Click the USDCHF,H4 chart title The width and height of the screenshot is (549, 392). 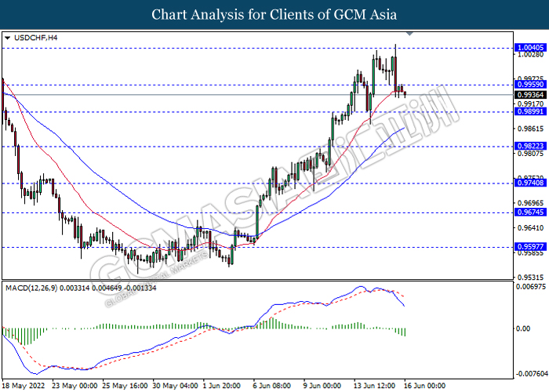point(35,38)
